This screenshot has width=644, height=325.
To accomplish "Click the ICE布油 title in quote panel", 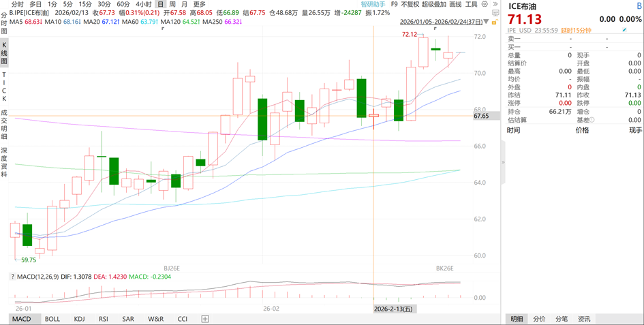I will 522,6.
